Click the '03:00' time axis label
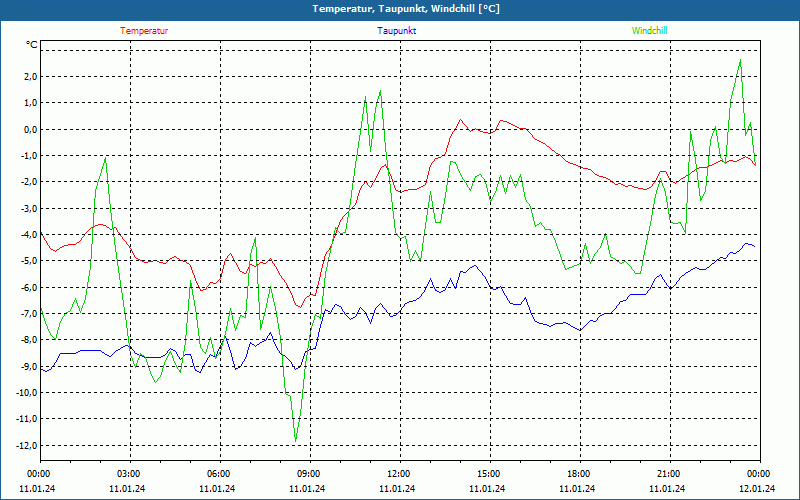The image size is (800, 500). 131,474
